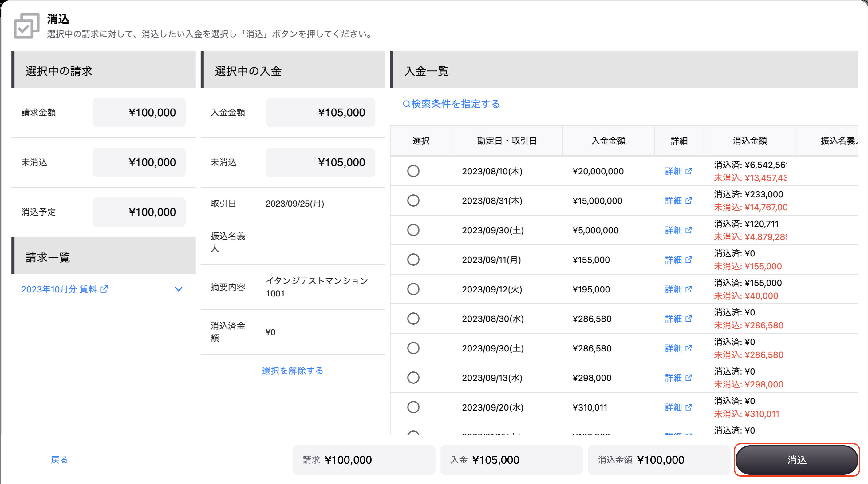The height and width of the screenshot is (484, 868).
Task: Click the 消込済金額 ¥0 value
Action: pos(270,332)
